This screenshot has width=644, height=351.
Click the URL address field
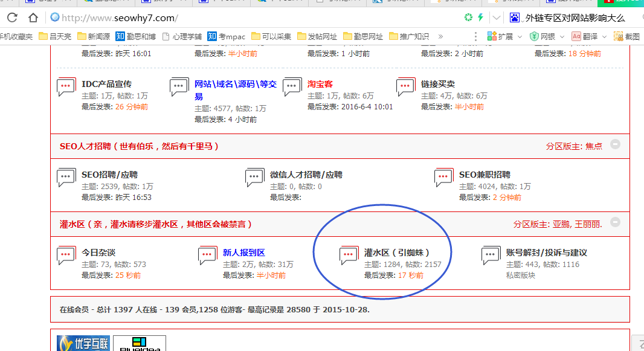[242, 18]
